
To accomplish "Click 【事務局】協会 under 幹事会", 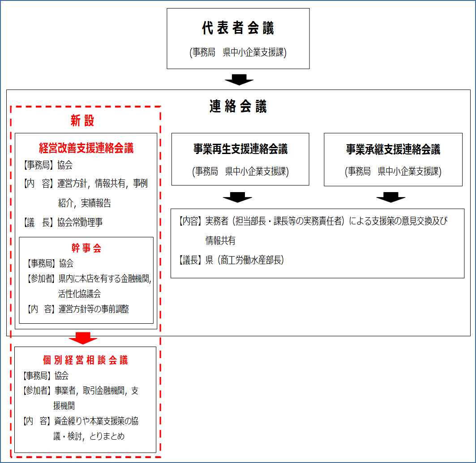I will 51,263.
